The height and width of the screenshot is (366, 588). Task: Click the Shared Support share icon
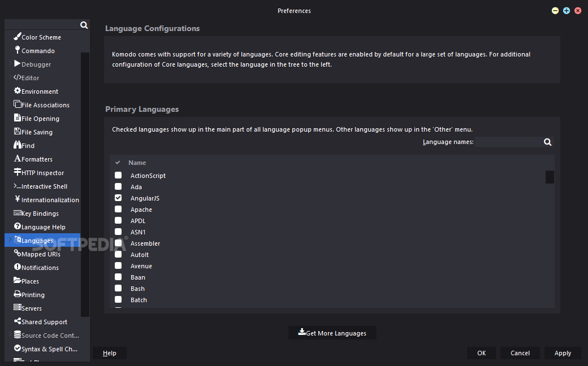(18, 321)
